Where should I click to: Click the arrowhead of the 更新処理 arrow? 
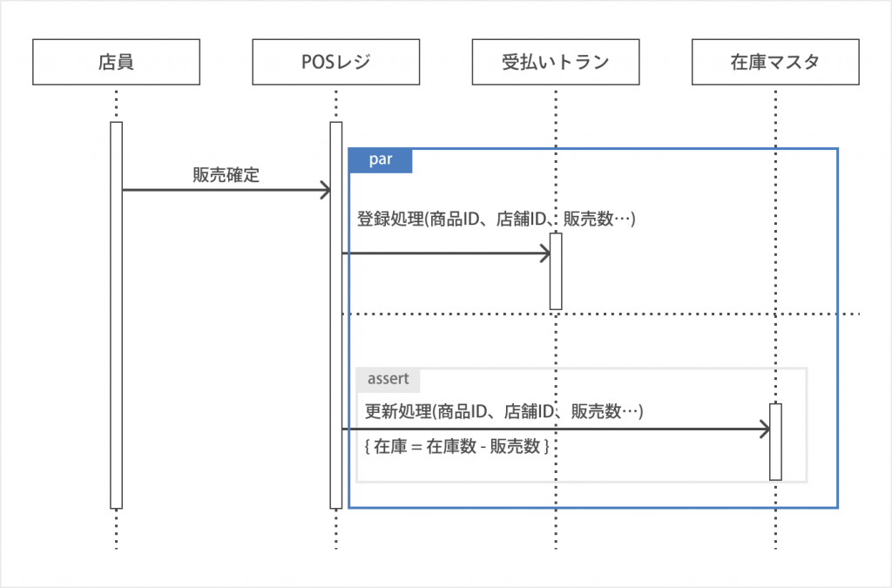coord(764,429)
